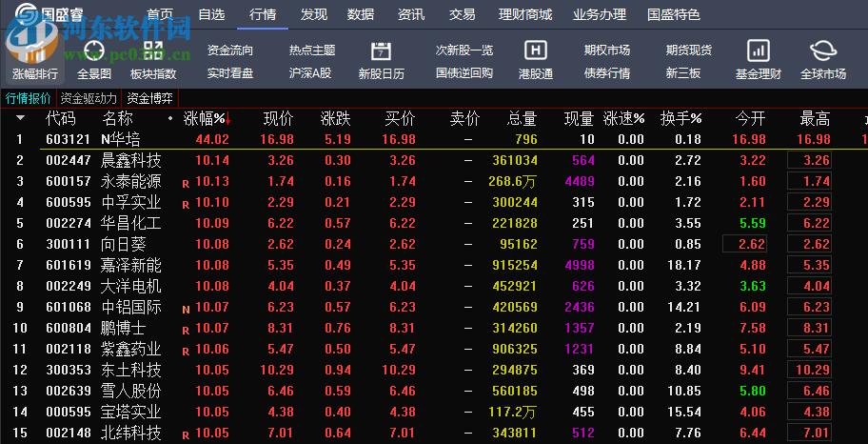Open 实时看盘 link

[230, 73]
